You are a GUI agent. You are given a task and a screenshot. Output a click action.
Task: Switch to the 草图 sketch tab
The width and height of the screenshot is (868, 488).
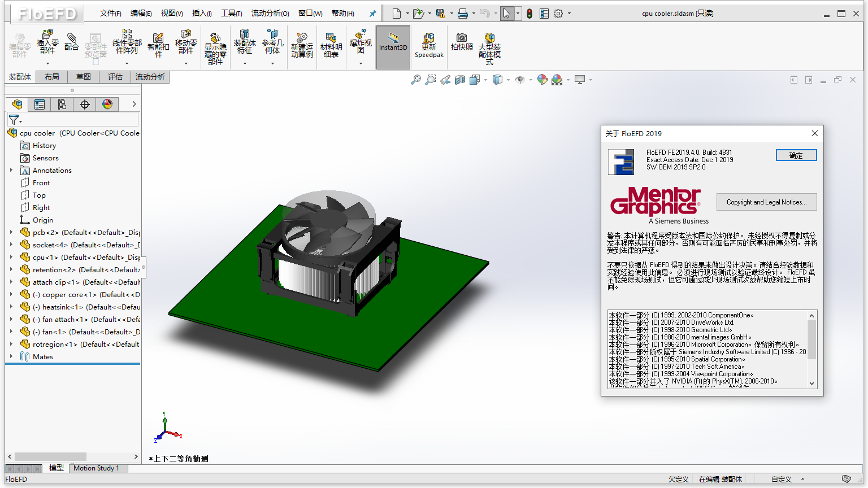coord(84,77)
